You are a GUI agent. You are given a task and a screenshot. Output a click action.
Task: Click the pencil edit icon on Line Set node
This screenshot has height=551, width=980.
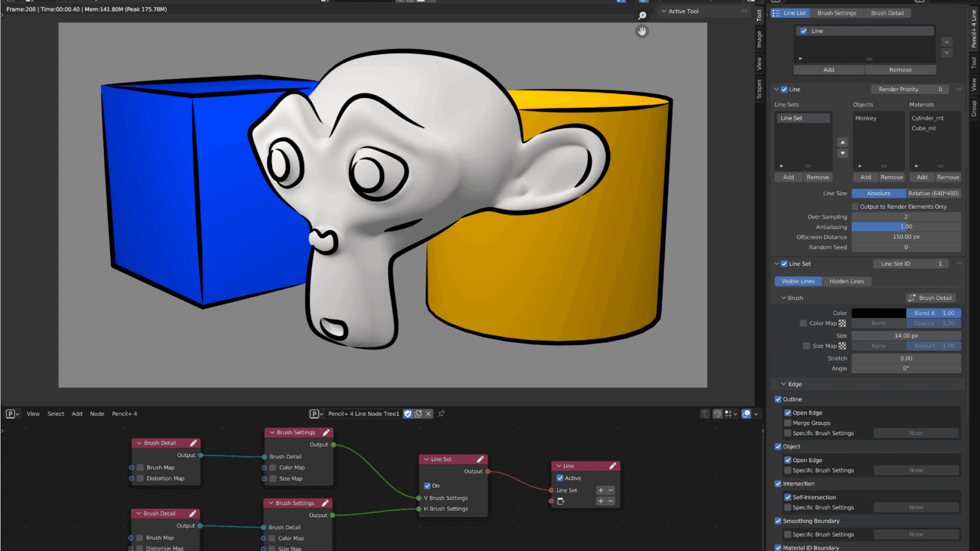pos(480,459)
